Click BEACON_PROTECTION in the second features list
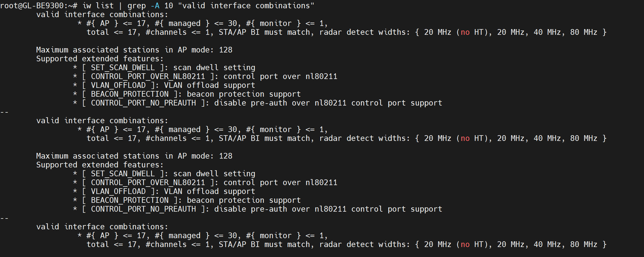This screenshot has width=644, height=257. (129, 200)
